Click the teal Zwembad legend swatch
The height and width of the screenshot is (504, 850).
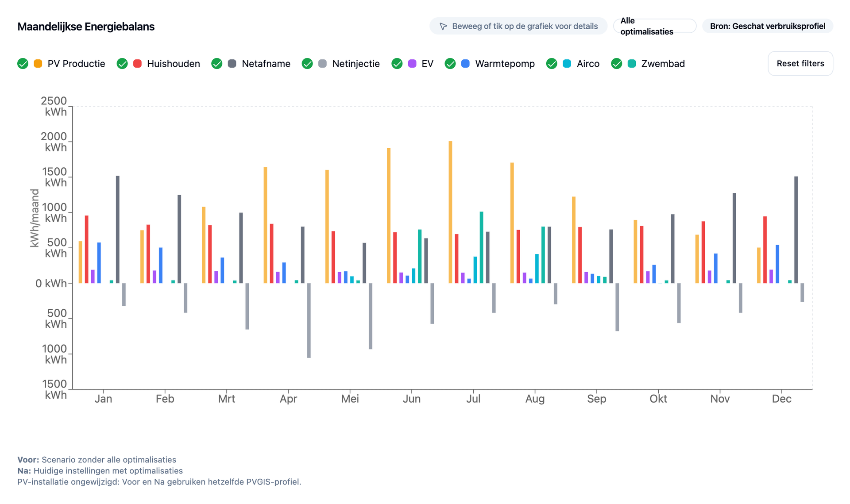coord(632,64)
